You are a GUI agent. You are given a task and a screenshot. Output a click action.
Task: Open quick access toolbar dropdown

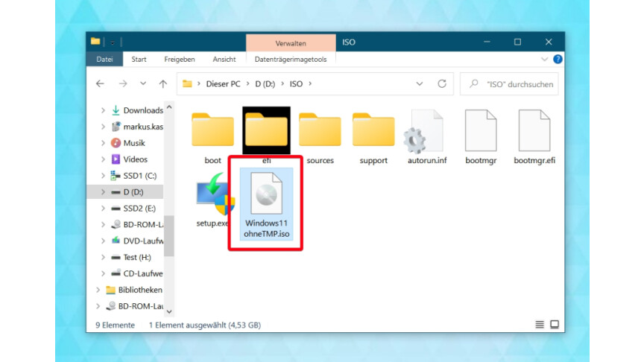pos(112,42)
